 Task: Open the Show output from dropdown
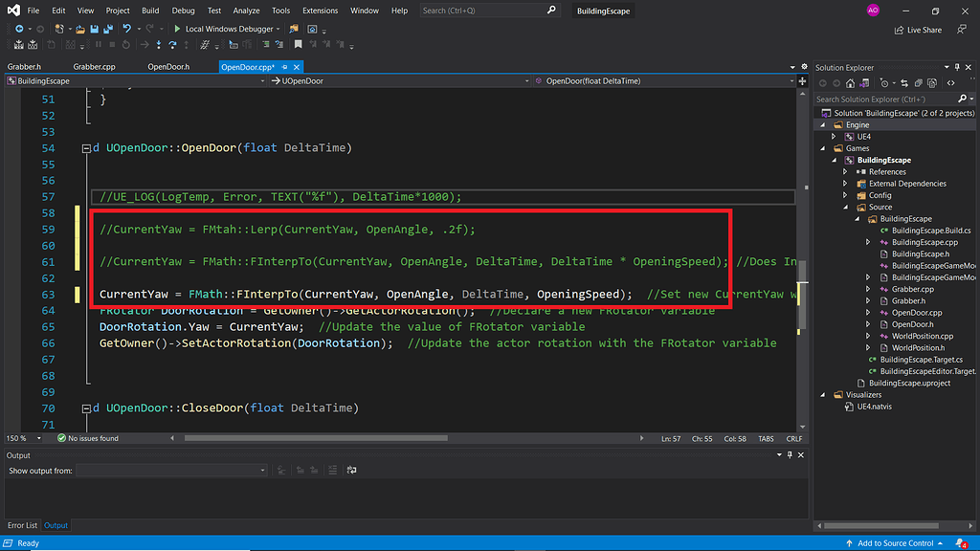262,470
